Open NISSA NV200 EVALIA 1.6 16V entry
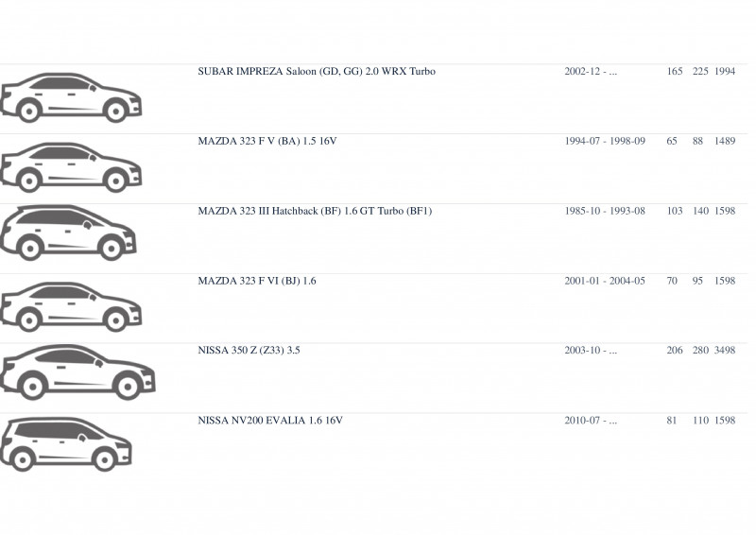 tap(270, 421)
